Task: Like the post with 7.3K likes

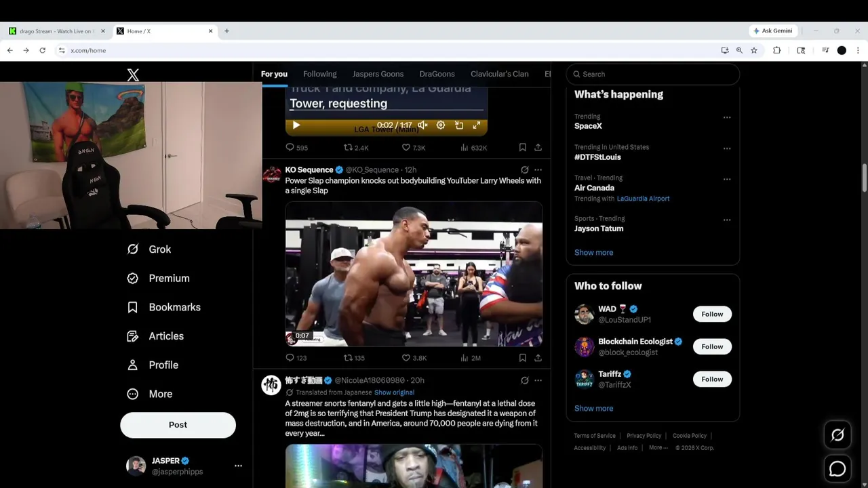Action: pyautogui.click(x=414, y=148)
